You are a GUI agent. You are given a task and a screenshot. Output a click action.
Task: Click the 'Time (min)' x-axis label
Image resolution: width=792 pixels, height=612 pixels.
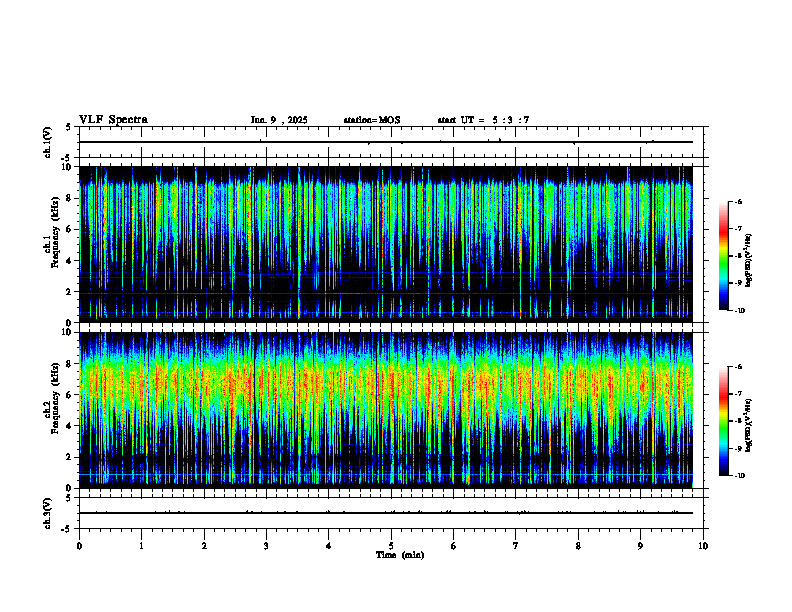click(400, 555)
